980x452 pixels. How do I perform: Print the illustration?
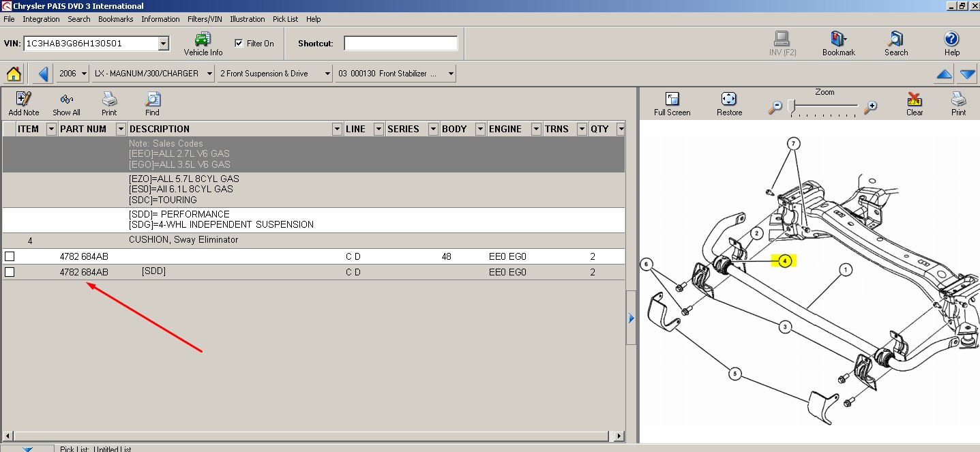958,104
